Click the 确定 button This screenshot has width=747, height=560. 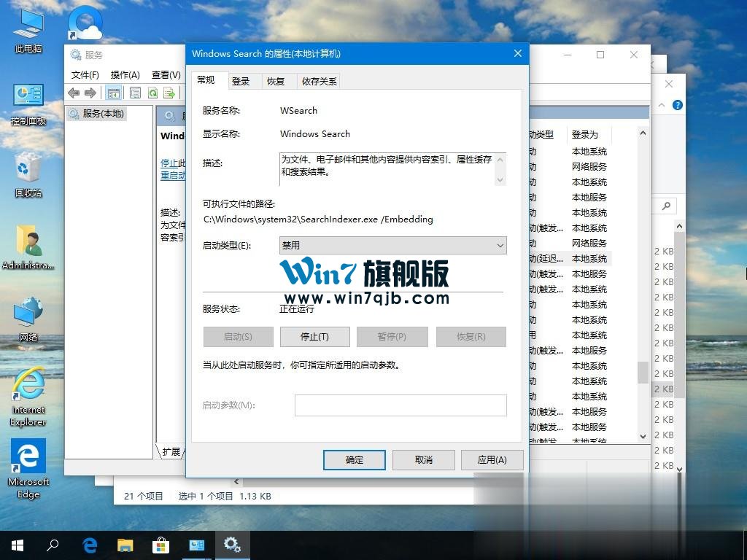(x=354, y=460)
